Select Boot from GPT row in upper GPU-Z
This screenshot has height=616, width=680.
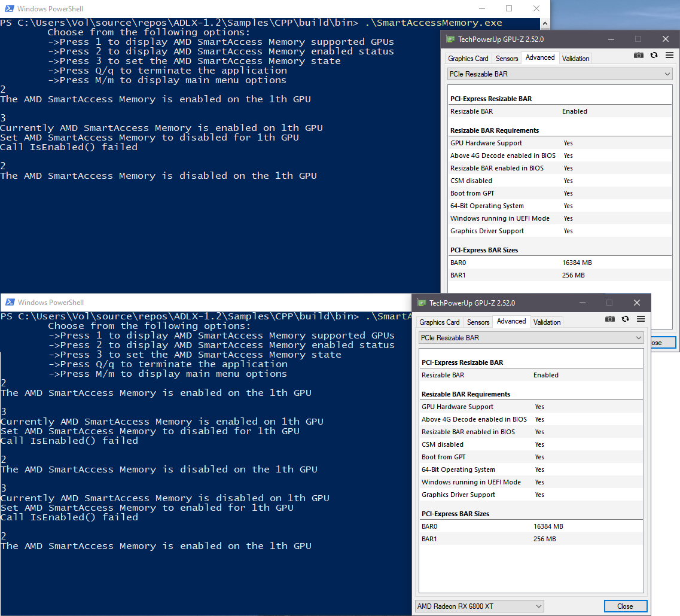(x=560, y=193)
